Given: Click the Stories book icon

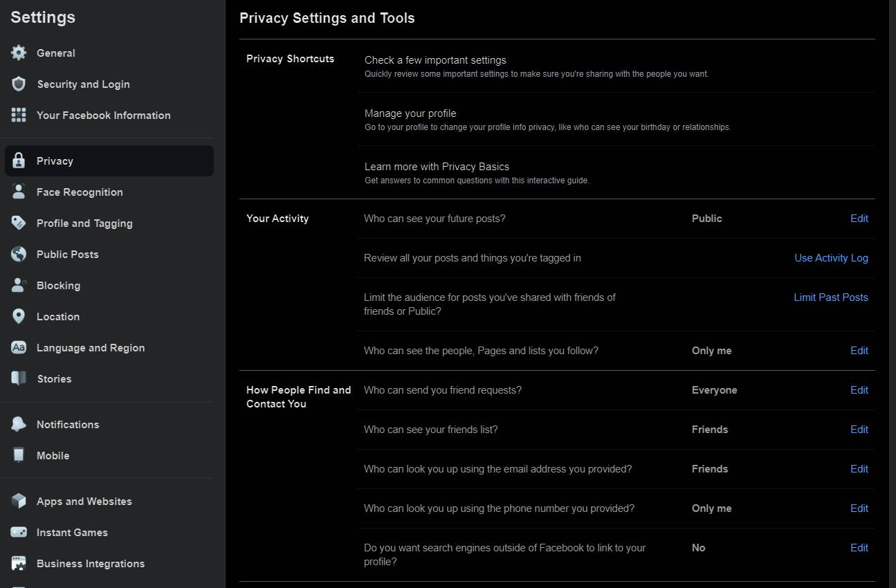Looking at the screenshot, I should click(x=19, y=378).
